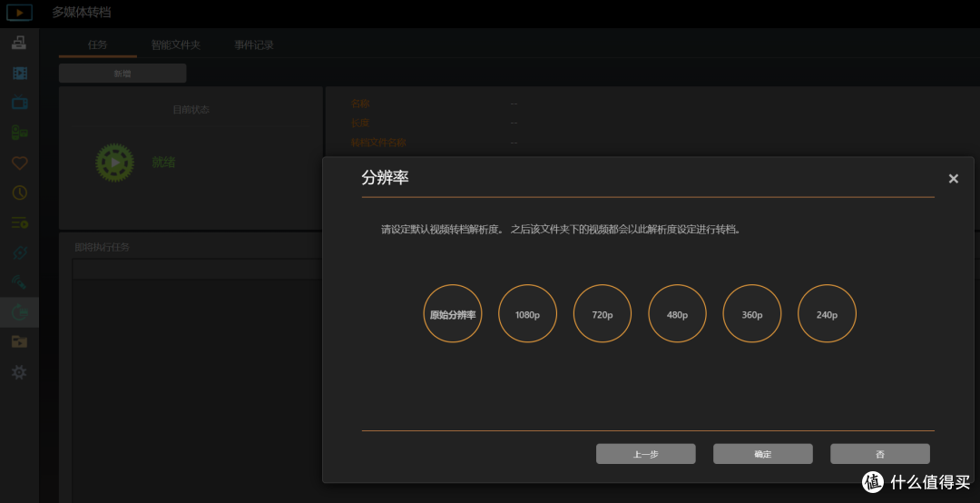Click the 就绪 status text
This screenshot has width=980, height=503.
pos(163,162)
